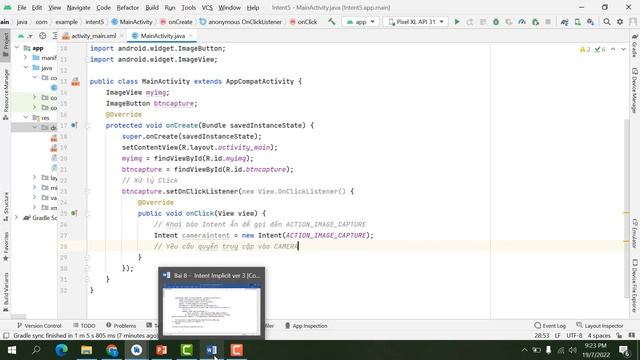Click Apply Changes and Restart Activity icon

pos(470,22)
